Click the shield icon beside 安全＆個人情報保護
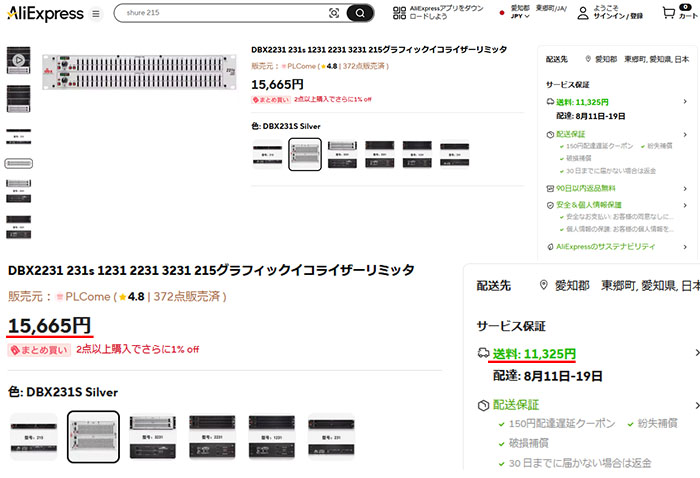The width and height of the screenshot is (700, 478). 550,205
